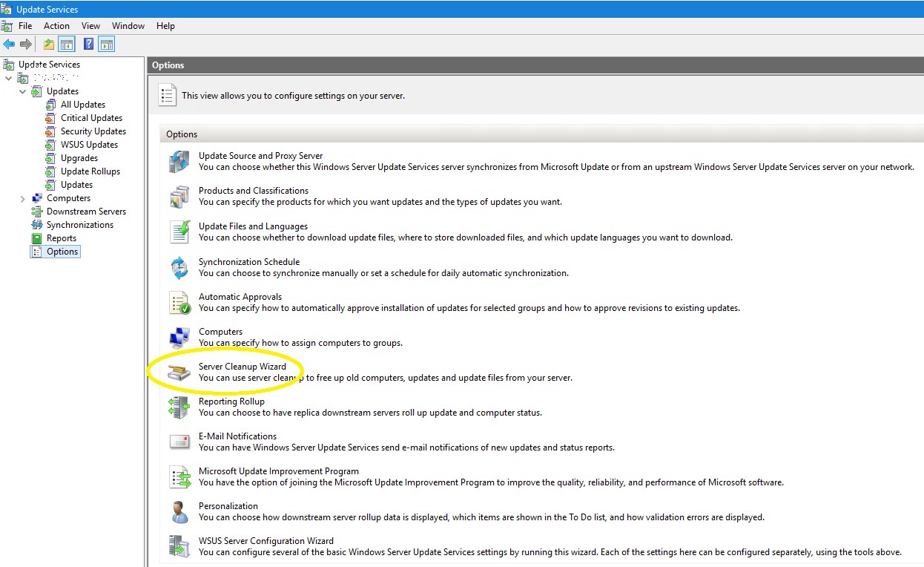
Task: Select Upgrades in the tree
Action: pos(79,158)
